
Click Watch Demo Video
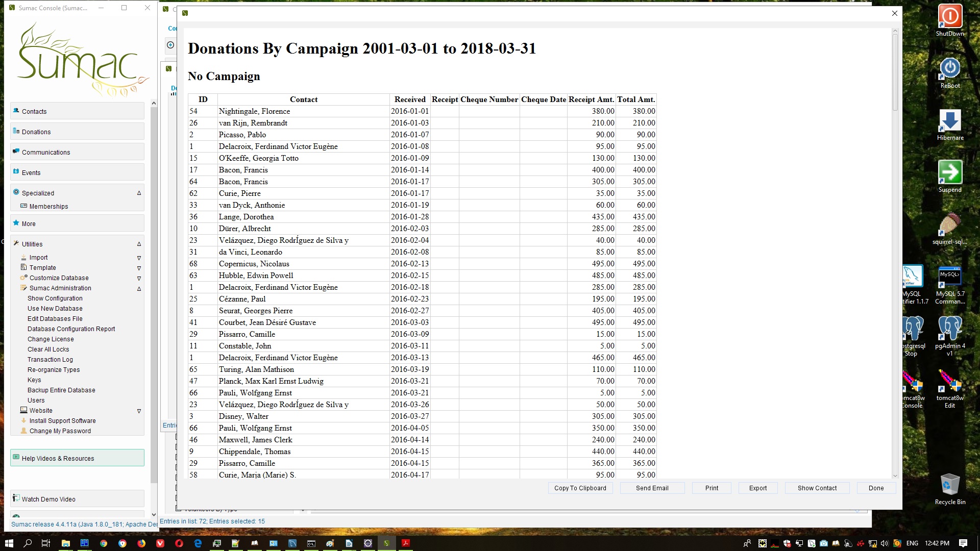pyautogui.click(x=77, y=499)
